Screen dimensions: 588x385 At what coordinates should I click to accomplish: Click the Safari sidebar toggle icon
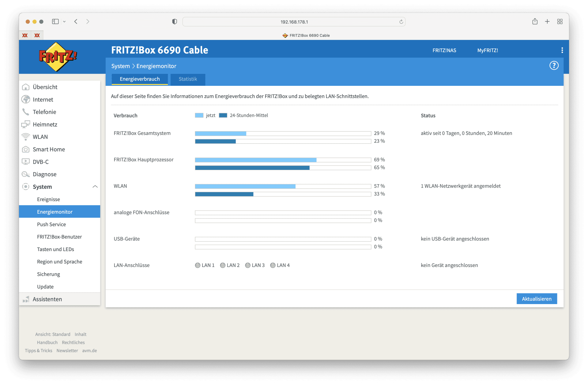tap(55, 21)
